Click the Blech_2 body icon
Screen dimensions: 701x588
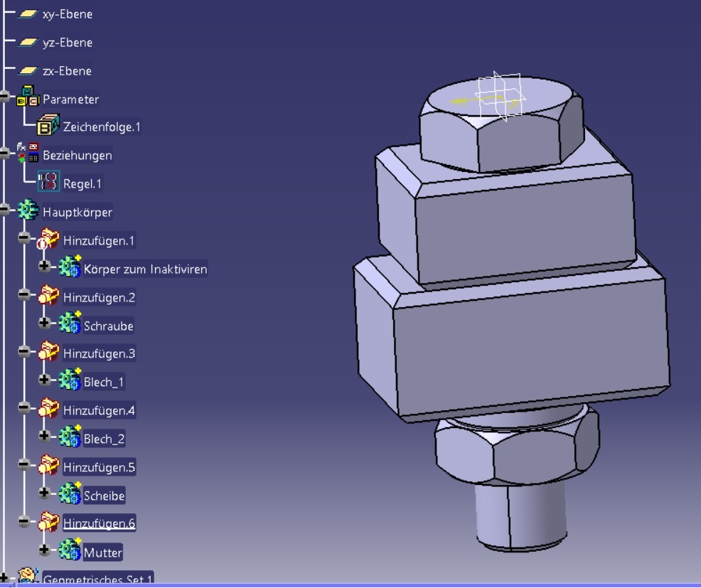69,437
